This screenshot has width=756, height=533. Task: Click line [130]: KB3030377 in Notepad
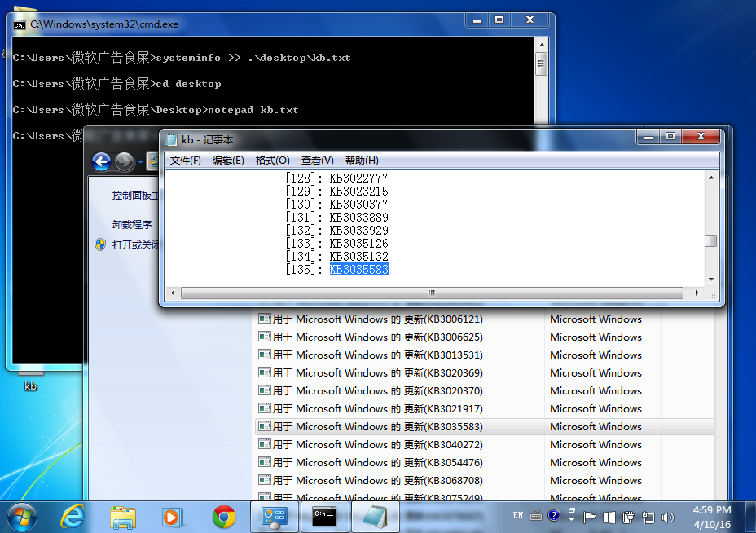coord(336,204)
